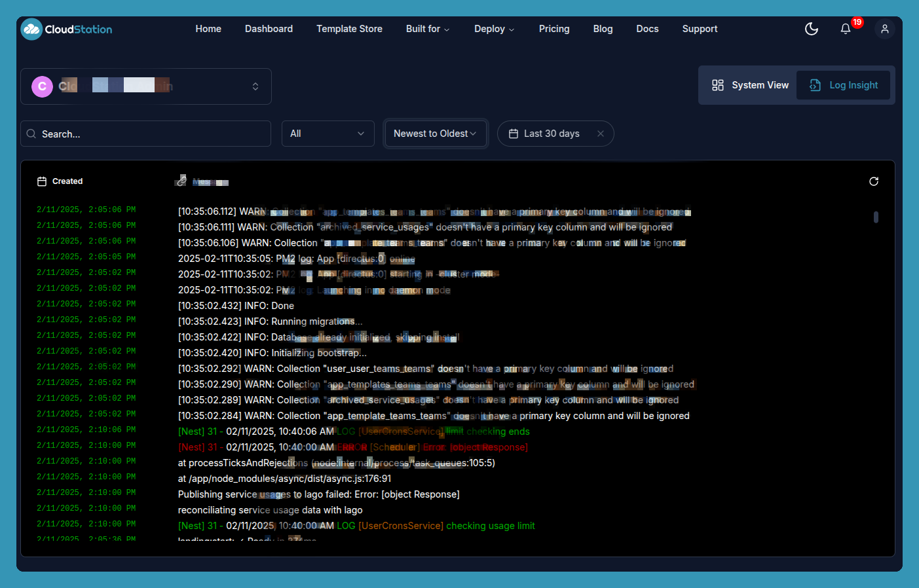Select the 'archived_service_usages' warning at 10:35:06.111
This screenshot has height=588, width=919.
click(425, 227)
